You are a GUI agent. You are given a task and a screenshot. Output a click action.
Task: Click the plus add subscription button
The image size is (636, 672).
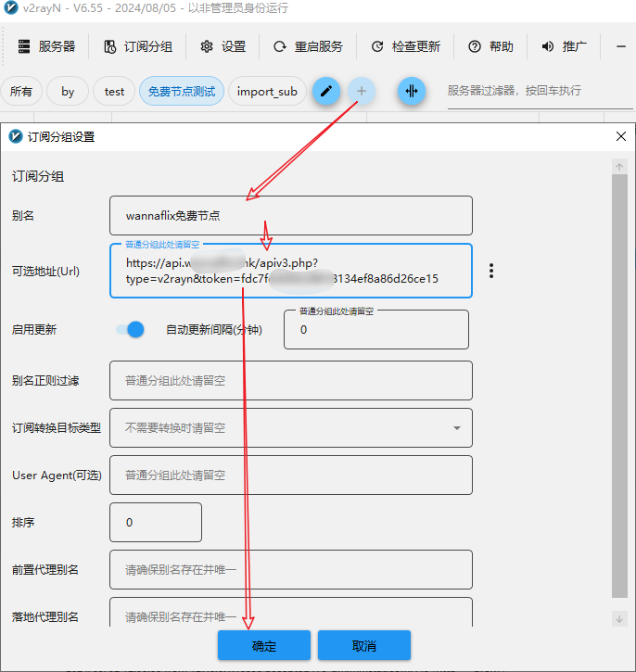(x=362, y=91)
